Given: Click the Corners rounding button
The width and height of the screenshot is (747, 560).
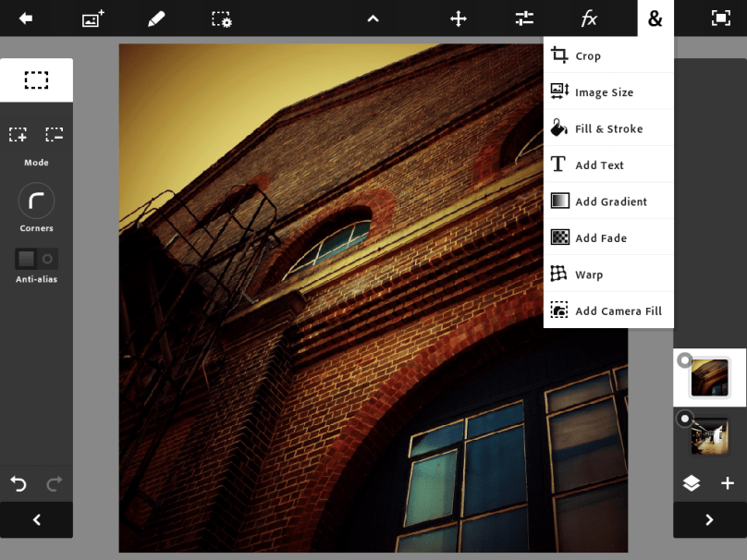Looking at the screenshot, I should click(36, 201).
